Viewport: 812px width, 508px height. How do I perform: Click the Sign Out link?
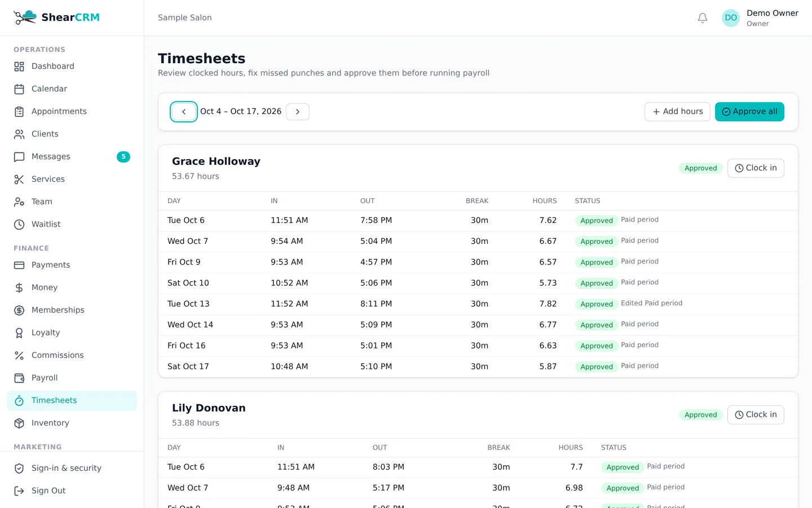tap(72, 491)
